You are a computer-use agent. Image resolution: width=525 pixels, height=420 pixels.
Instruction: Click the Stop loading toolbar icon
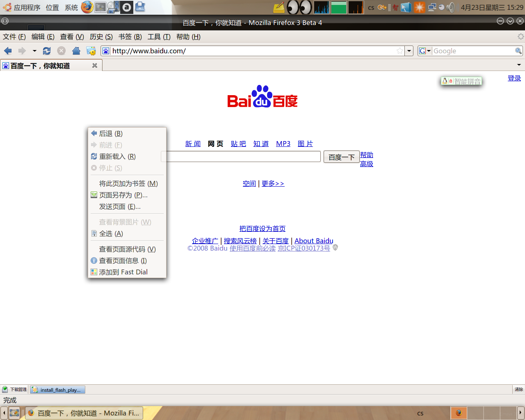(61, 51)
